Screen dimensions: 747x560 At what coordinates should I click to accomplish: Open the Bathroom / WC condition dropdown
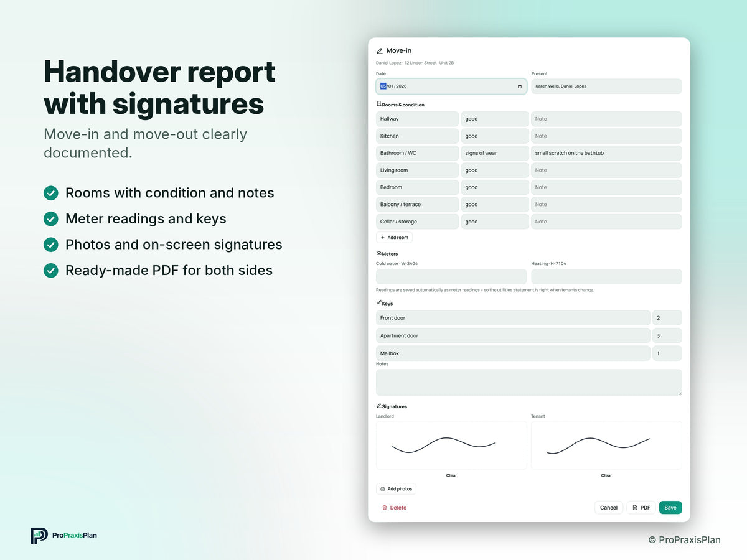coord(495,153)
